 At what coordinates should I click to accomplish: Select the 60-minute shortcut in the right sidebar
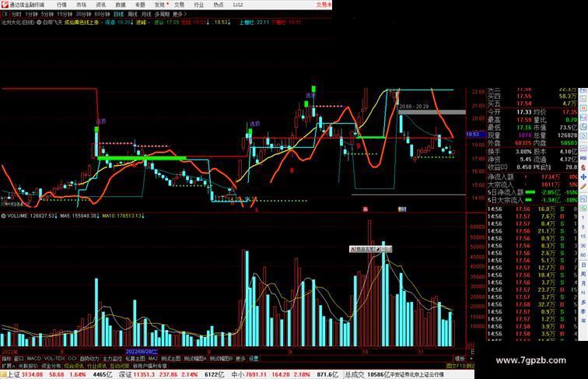[583, 255]
